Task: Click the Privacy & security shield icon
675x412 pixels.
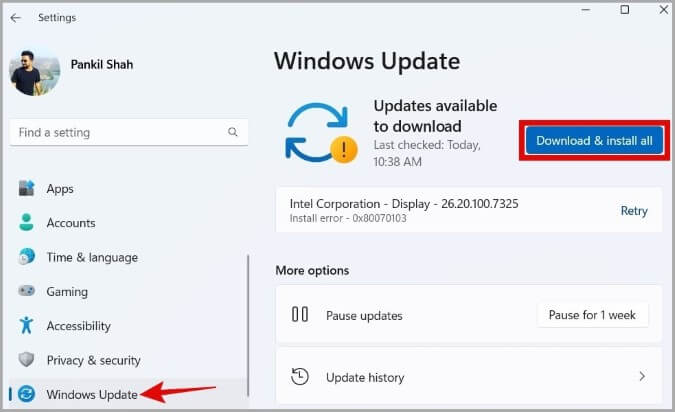Action: click(x=26, y=359)
